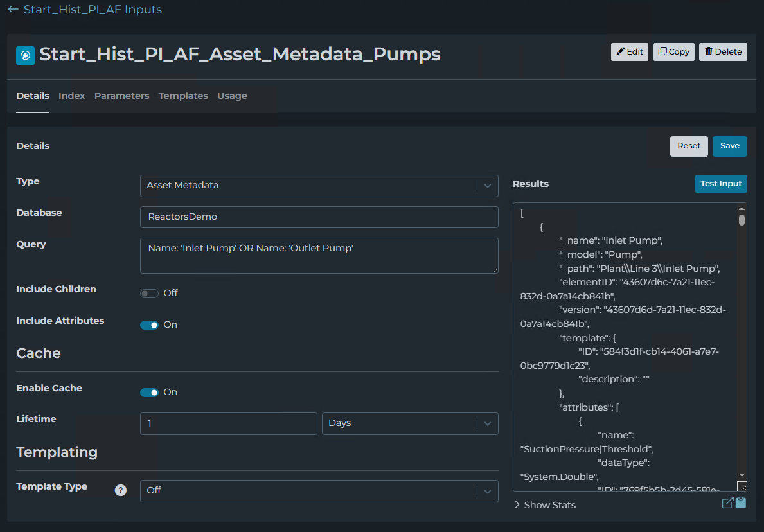Click the input type icon beside title
The image size is (764, 532).
coord(25,56)
